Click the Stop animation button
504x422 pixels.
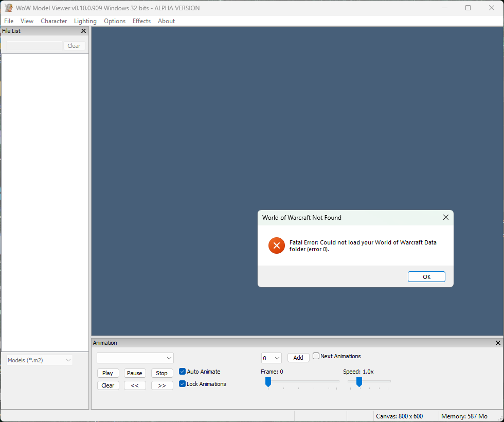pos(162,373)
